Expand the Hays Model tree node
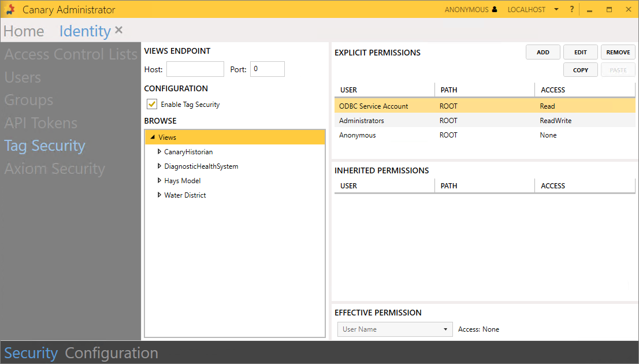The image size is (639, 364). (159, 181)
